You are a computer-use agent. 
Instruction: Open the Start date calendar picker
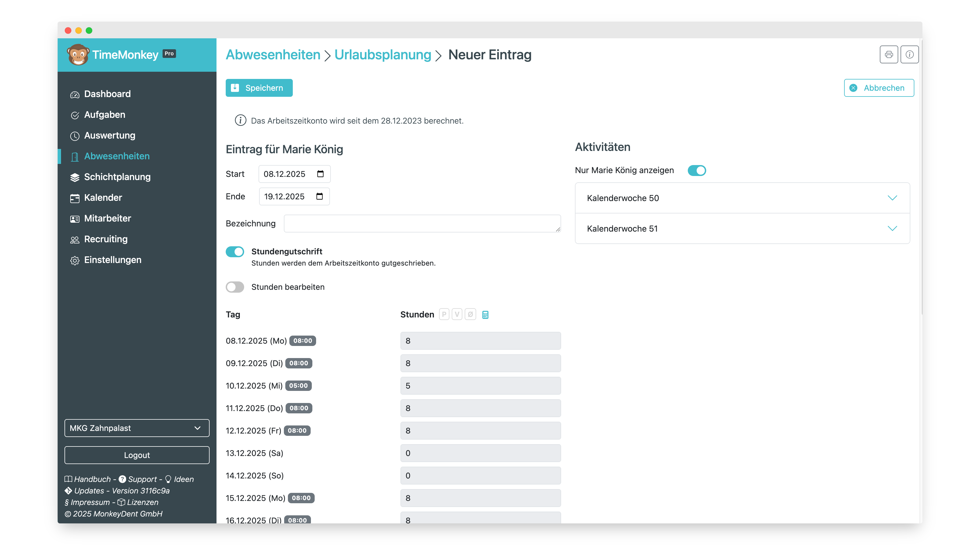(x=320, y=174)
